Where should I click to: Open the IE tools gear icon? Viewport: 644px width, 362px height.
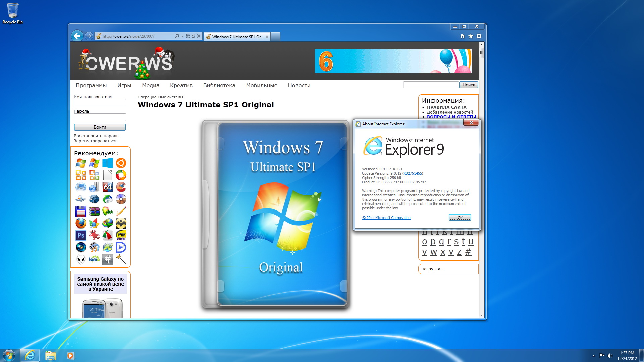tap(479, 36)
